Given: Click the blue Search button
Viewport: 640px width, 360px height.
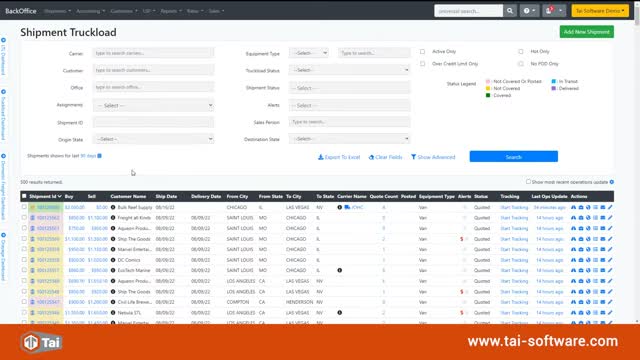Looking at the screenshot, I should (x=513, y=157).
